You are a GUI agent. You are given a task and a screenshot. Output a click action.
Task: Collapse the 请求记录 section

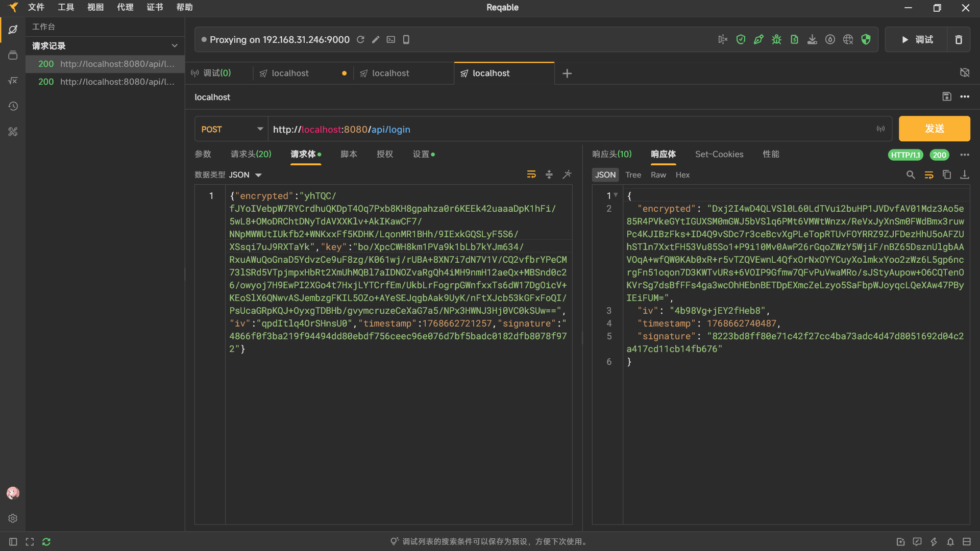coord(175,46)
